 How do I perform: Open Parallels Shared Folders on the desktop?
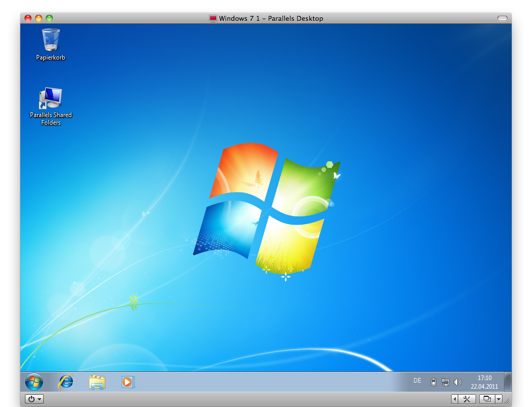[x=50, y=98]
